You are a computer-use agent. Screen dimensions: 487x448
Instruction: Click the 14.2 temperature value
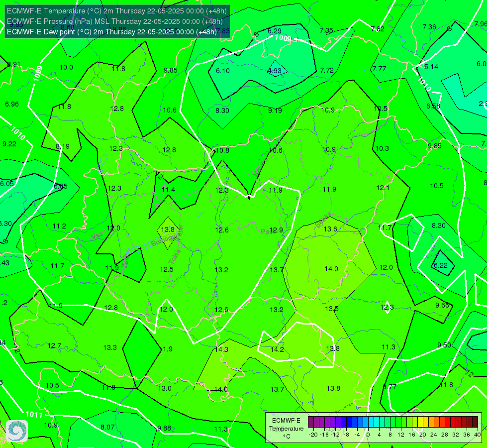pyautogui.click(x=277, y=349)
